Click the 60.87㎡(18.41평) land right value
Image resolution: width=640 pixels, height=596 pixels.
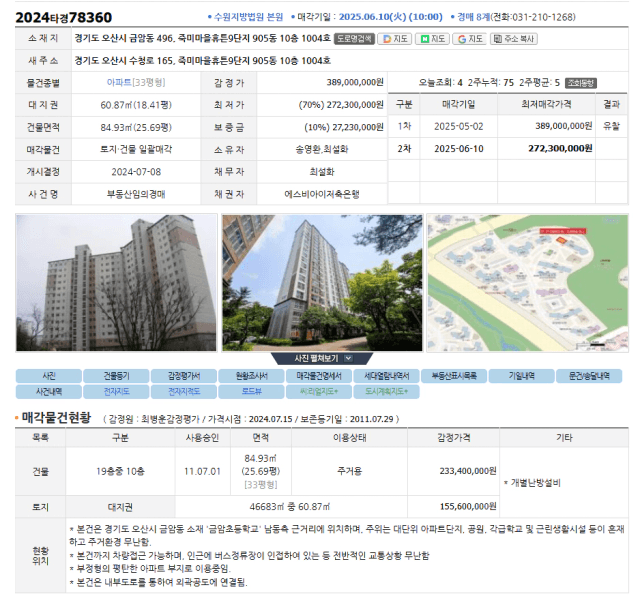[x=136, y=105]
